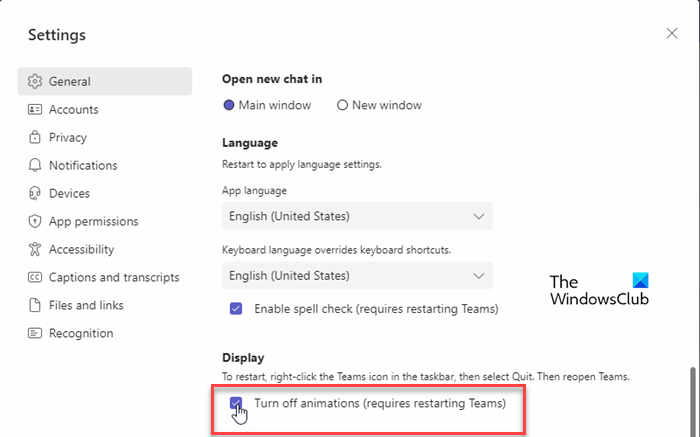Select the New window radio button
The image size is (700, 437).
click(342, 105)
